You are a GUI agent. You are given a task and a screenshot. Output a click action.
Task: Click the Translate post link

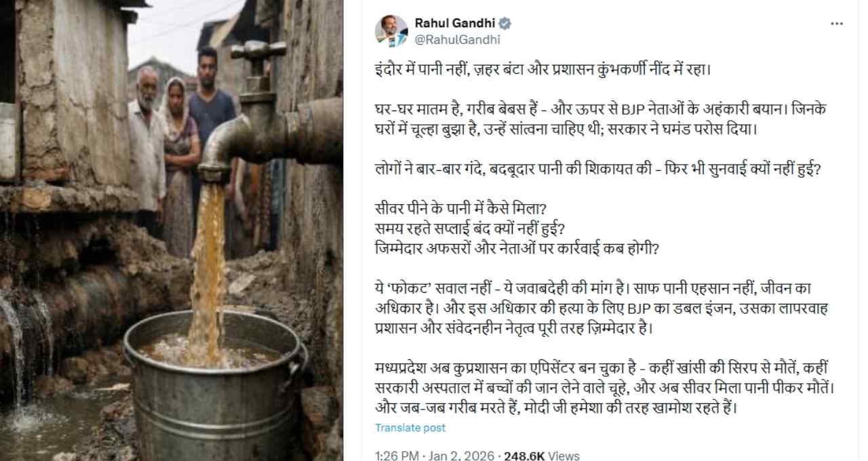410,428
